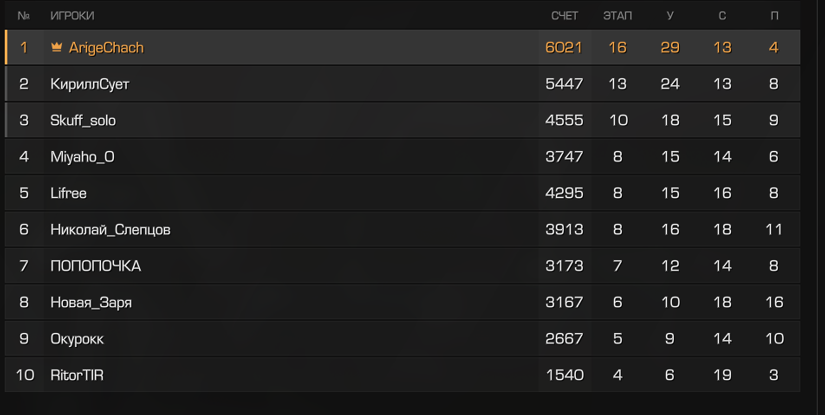Sort by ИГРОКИ column header
Screen dimensions: 825x415
72,16
